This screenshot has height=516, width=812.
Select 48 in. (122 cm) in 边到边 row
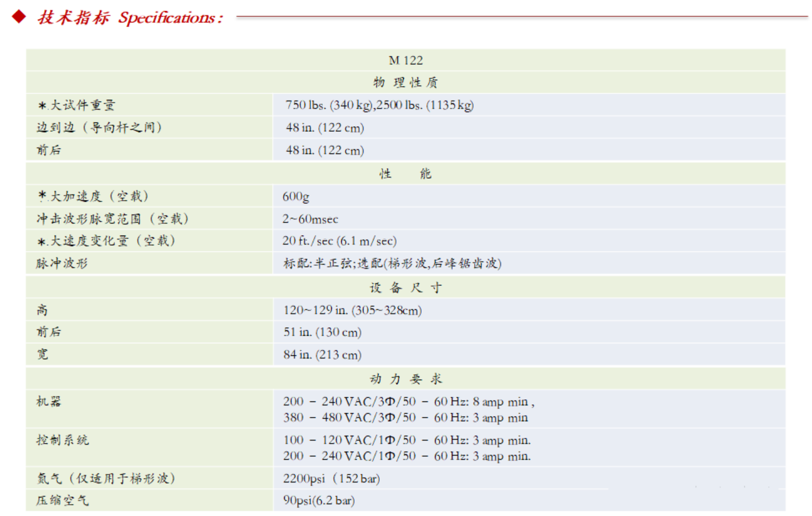click(325, 127)
